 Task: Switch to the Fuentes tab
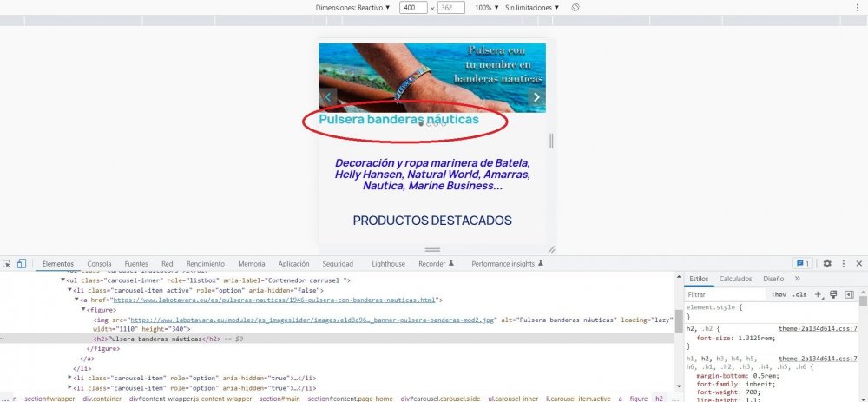tap(136, 264)
